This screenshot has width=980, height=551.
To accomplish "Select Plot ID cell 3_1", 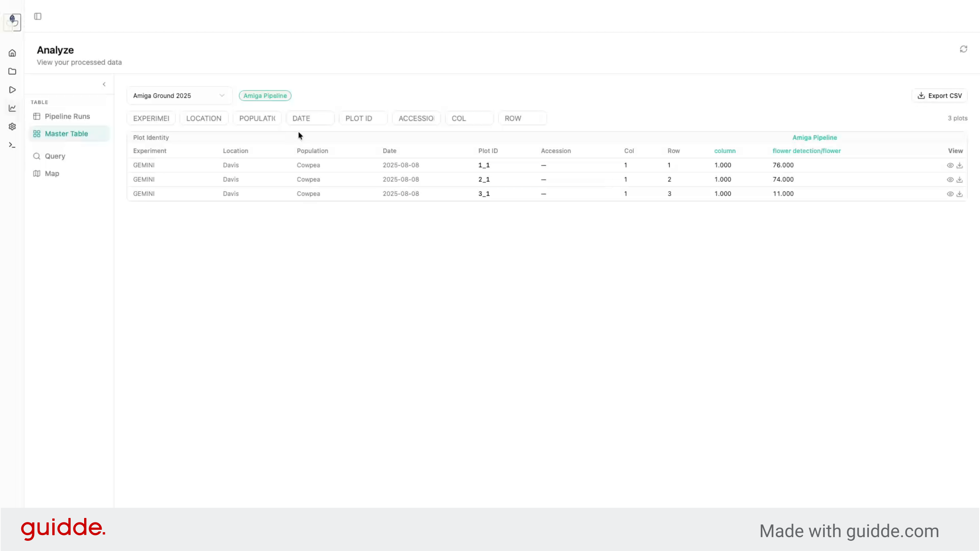I will [x=484, y=193].
